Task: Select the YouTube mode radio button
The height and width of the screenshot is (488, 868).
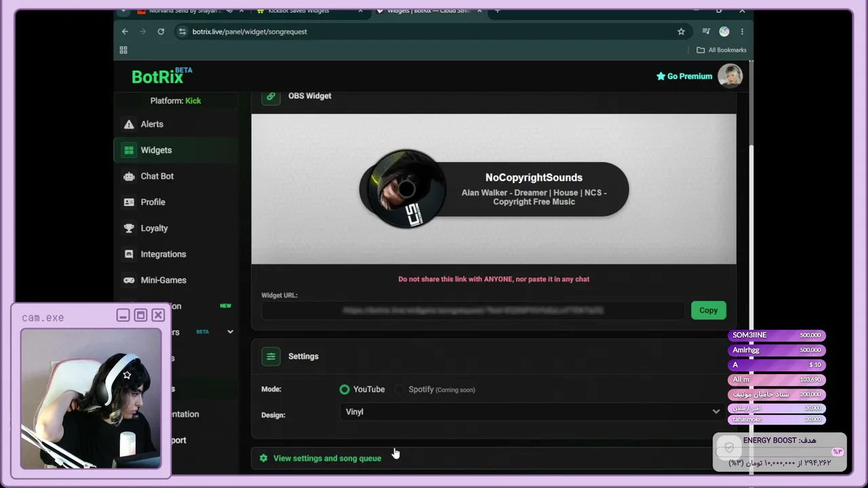Action: point(344,390)
